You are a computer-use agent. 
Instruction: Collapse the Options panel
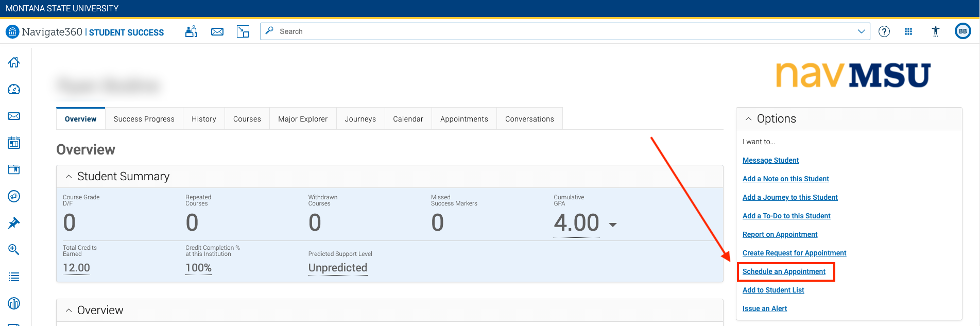click(748, 119)
